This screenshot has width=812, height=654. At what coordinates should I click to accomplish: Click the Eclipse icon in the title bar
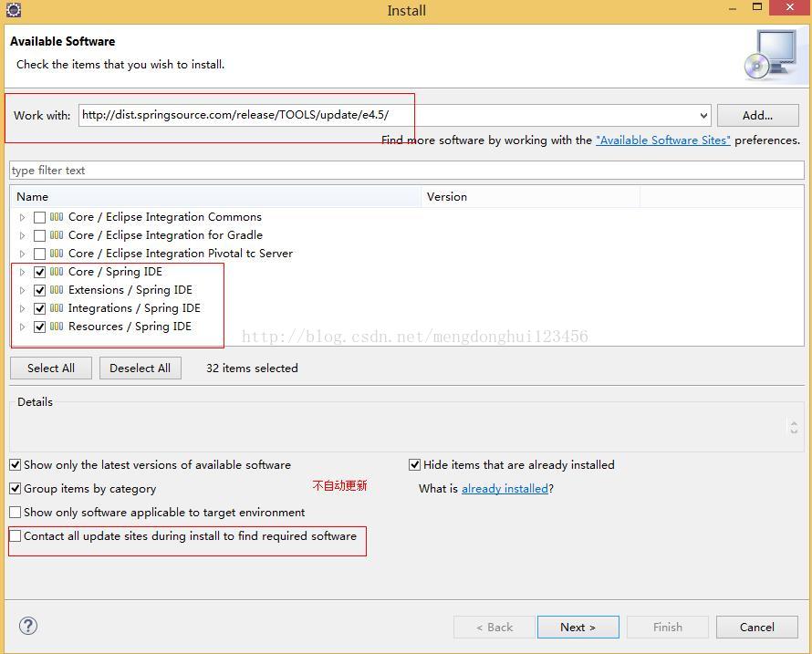point(14,9)
